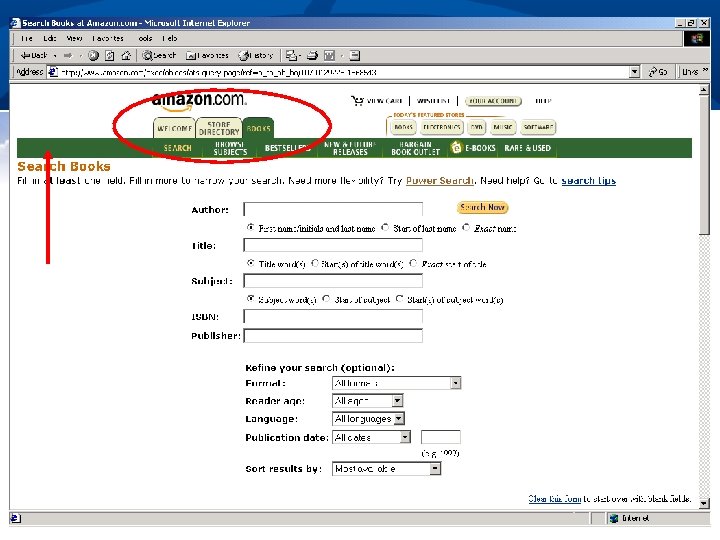The height and width of the screenshot is (540, 720).
Task: Open the View menu
Action: (x=74, y=38)
